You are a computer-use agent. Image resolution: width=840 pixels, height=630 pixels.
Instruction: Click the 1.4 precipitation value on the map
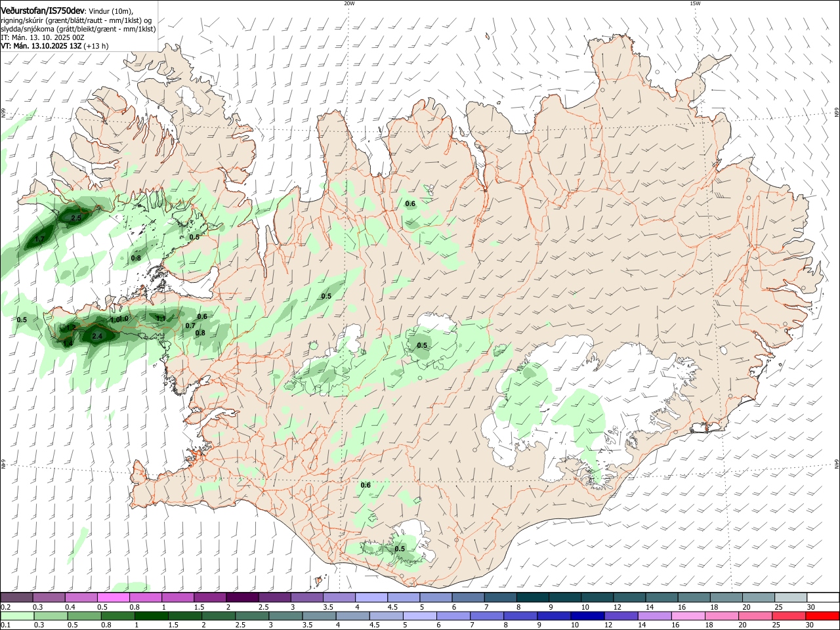pos(68,343)
